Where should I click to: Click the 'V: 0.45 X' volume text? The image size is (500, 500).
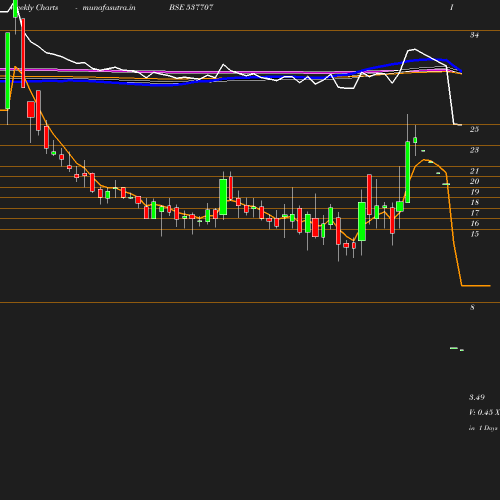484,412
